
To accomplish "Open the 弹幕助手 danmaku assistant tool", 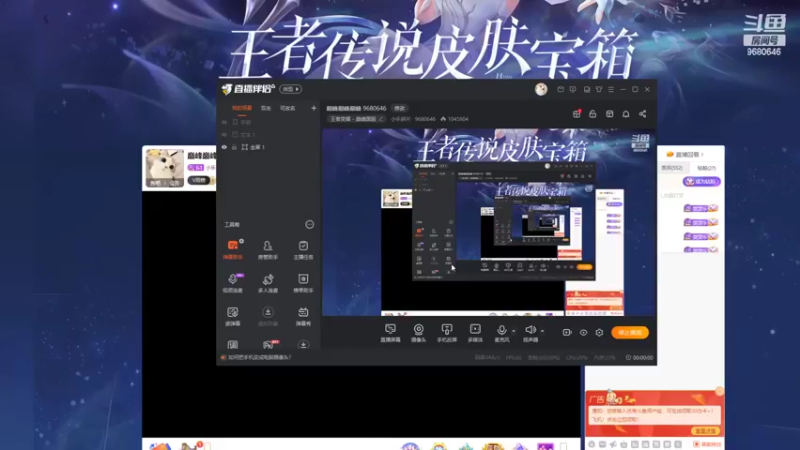I will coord(233,249).
